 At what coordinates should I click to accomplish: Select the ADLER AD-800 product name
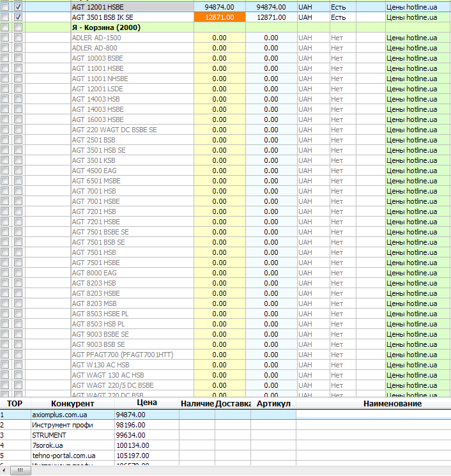click(95, 48)
